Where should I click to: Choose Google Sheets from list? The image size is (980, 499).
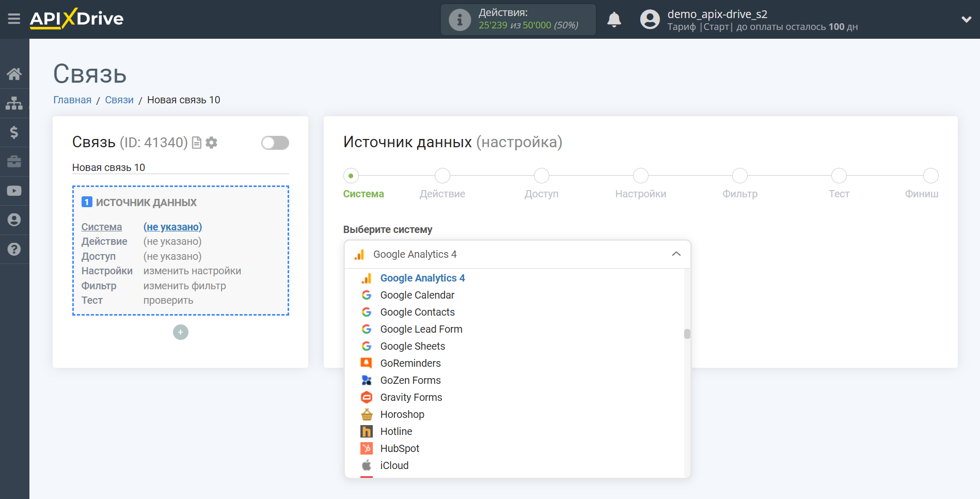tap(514, 346)
